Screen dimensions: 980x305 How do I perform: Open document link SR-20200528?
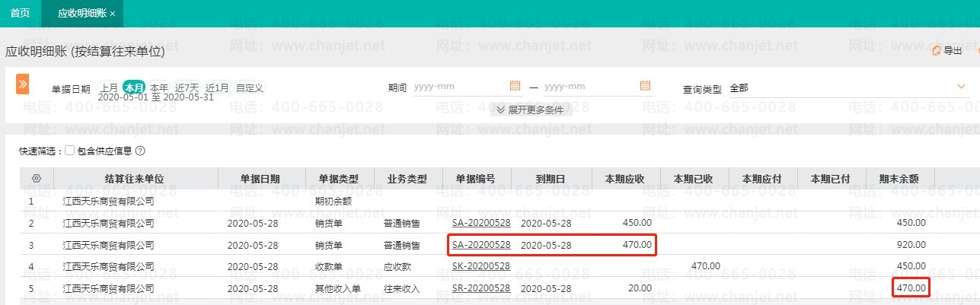point(480,288)
